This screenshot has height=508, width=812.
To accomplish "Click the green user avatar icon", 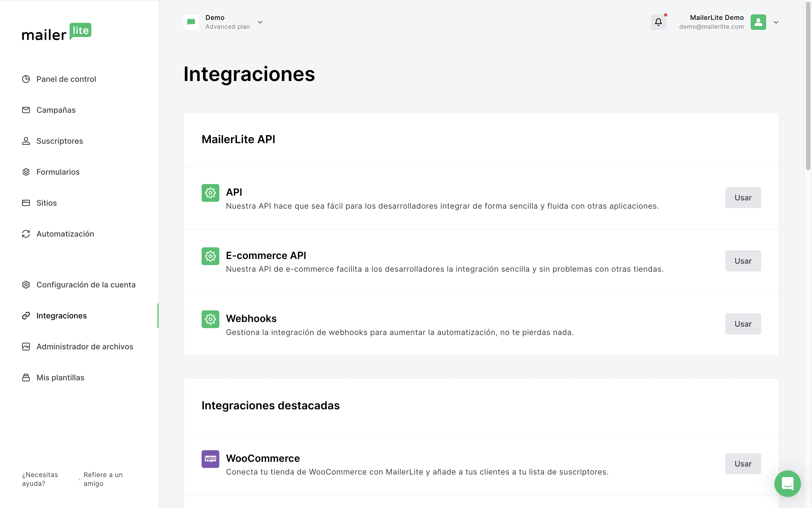I will click(758, 22).
